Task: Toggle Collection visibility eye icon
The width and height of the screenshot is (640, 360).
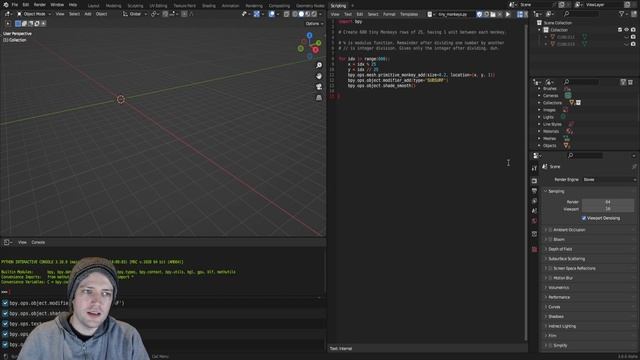Action: (x=627, y=30)
